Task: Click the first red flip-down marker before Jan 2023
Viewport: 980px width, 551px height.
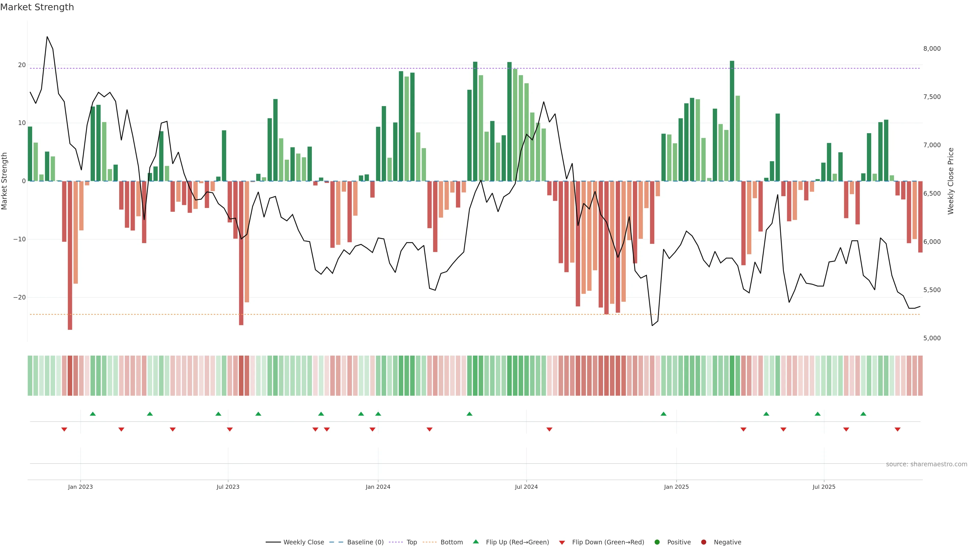Action: click(x=64, y=429)
